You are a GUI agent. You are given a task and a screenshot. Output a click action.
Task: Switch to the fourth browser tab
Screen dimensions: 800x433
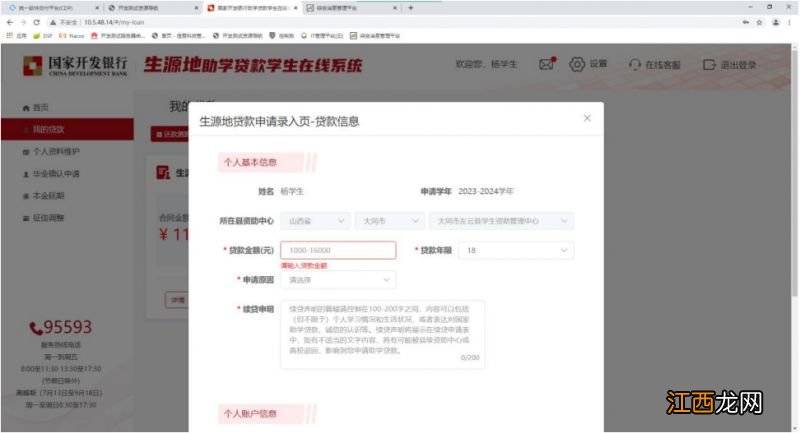tap(352, 8)
